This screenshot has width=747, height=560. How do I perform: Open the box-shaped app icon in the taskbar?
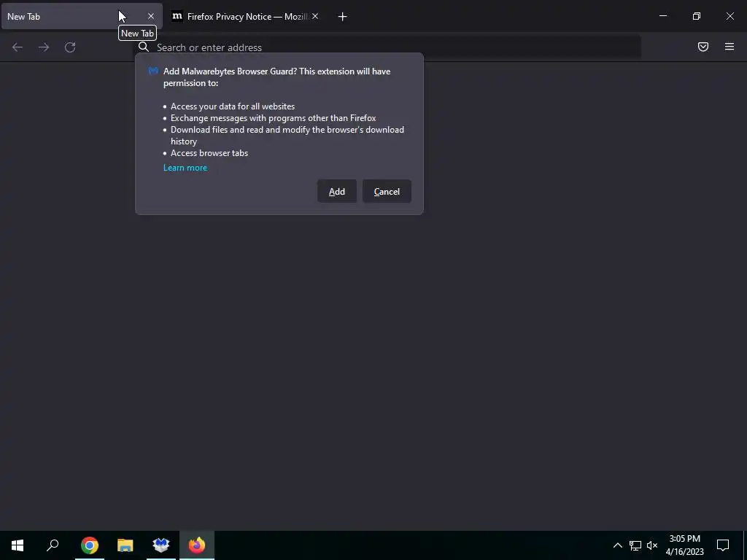click(x=161, y=545)
